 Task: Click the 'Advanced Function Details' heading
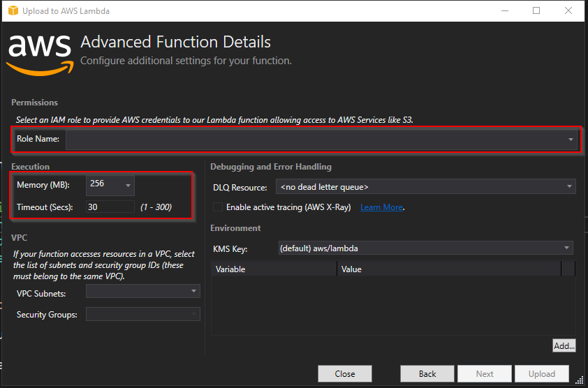[175, 42]
